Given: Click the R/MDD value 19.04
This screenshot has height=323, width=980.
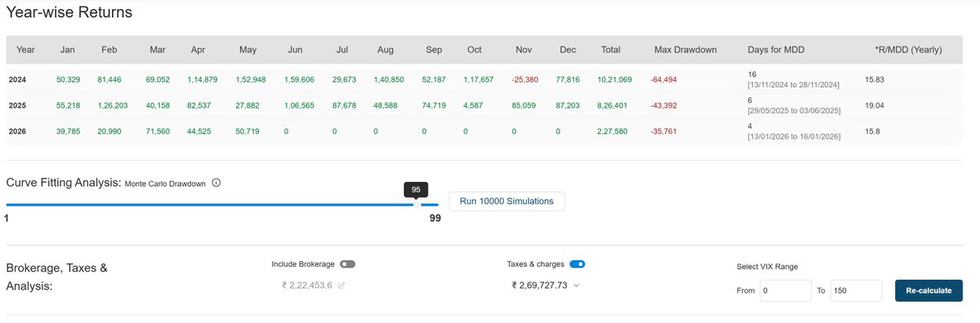Looking at the screenshot, I should pos(875,106).
